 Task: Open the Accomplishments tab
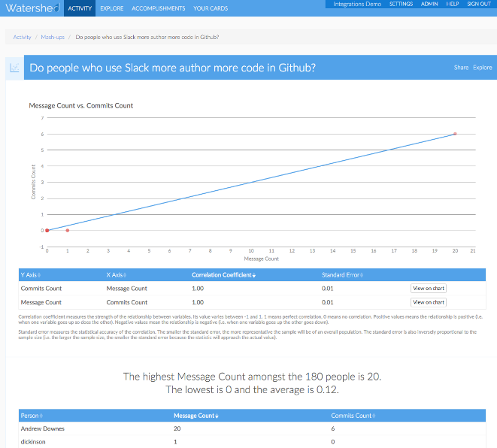point(158,8)
